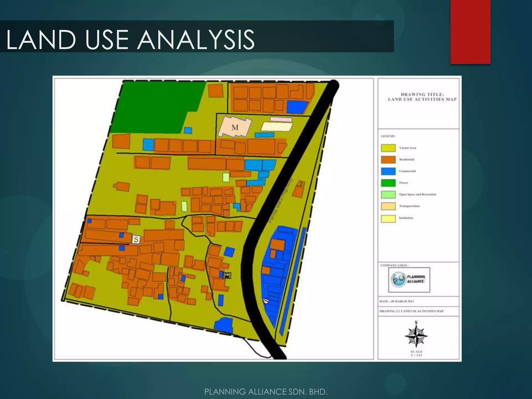The height and width of the screenshot is (399, 532).
Task: Click the DRAWING 2.1 LAND USE ACTIVITIES MAP caption
Action: click(x=411, y=311)
